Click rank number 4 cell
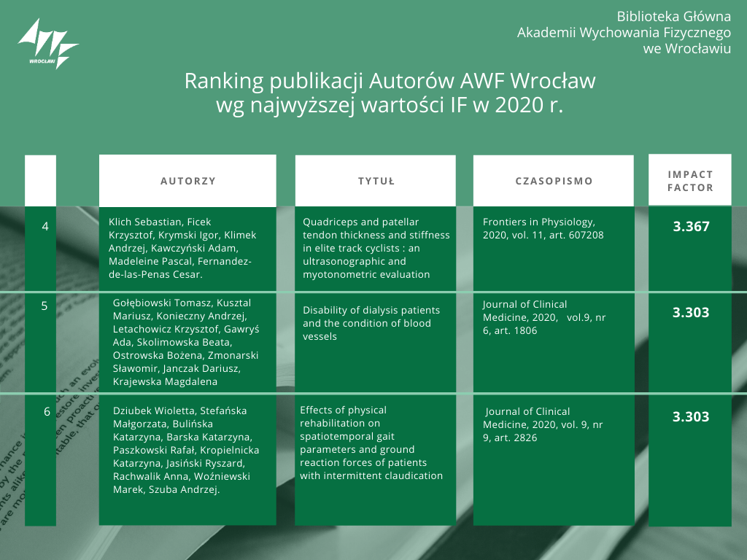The height and width of the screenshot is (560, 747). click(x=41, y=249)
